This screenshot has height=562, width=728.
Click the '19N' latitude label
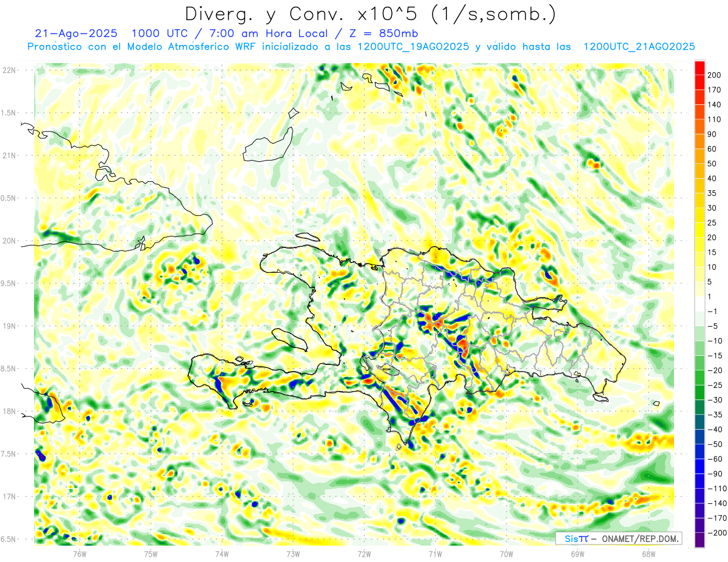coord(9,326)
